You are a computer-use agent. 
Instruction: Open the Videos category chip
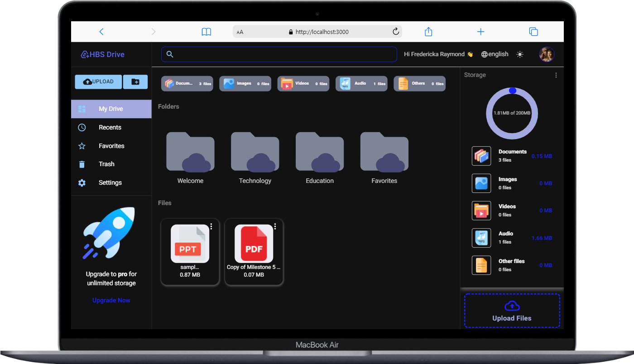coord(303,83)
